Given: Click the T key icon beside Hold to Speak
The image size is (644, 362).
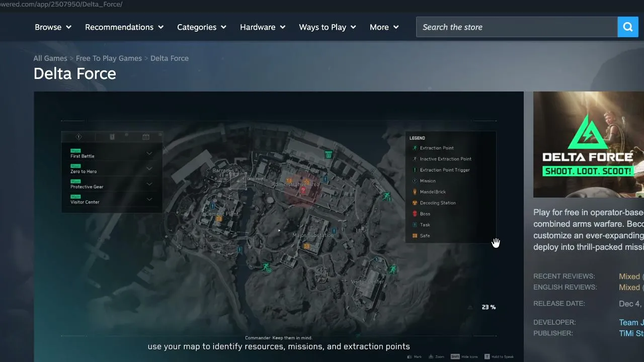Looking at the screenshot, I should [487, 356].
